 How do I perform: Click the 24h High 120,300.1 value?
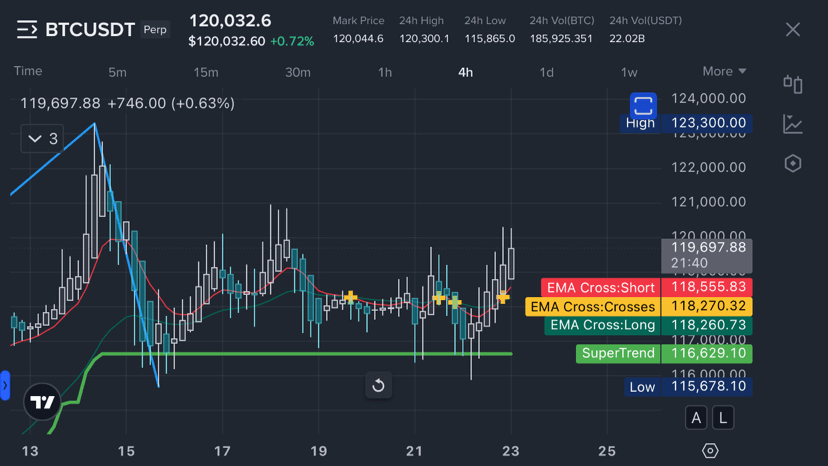tap(424, 39)
